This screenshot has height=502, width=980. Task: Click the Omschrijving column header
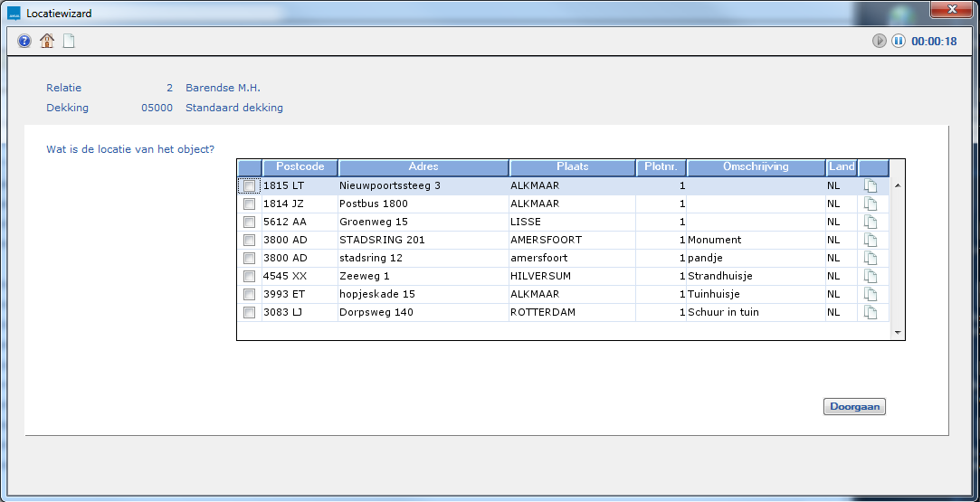(x=756, y=167)
